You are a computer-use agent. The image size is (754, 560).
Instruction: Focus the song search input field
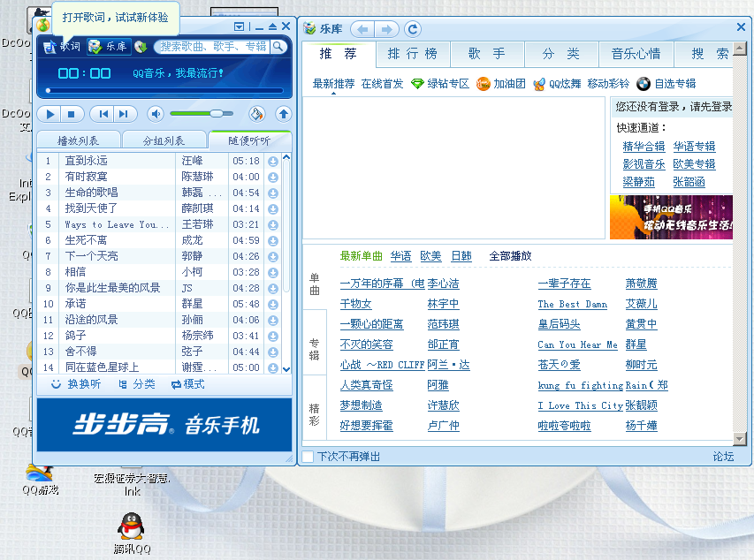pyautogui.click(x=213, y=47)
